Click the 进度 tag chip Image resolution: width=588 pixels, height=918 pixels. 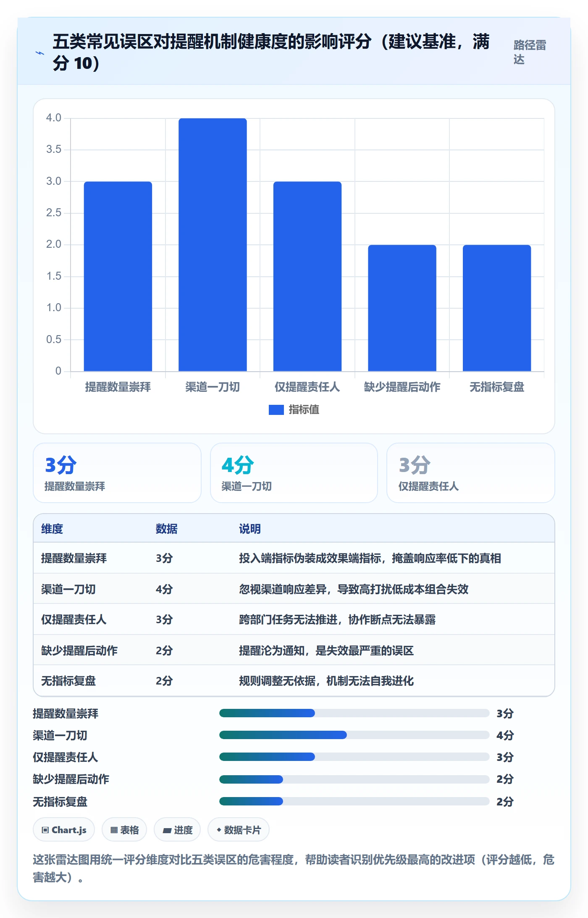pos(177,830)
